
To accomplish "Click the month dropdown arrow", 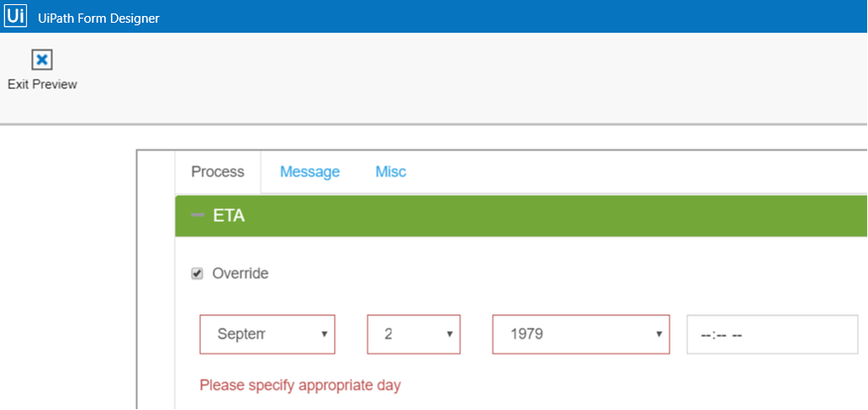I will point(324,335).
